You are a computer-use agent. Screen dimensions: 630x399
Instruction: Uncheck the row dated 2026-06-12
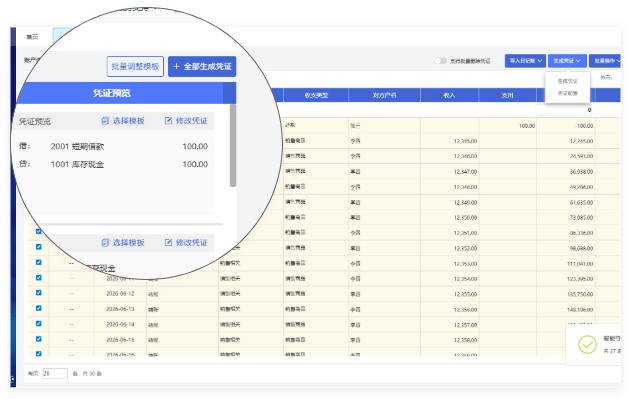pos(39,293)
